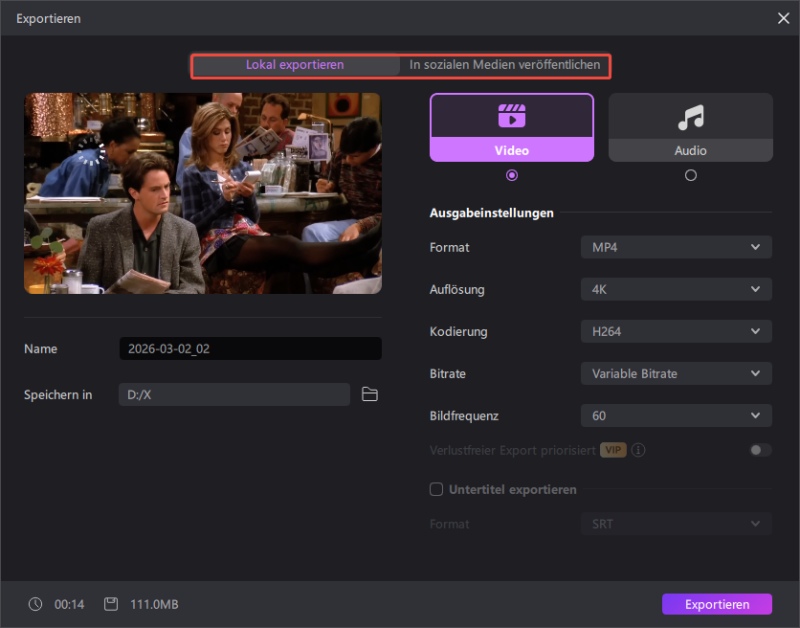The width and height of the screenshot is (800, 628).
Task: Click the info icon beside Verlustfreier Export
Action: point(639,450)
